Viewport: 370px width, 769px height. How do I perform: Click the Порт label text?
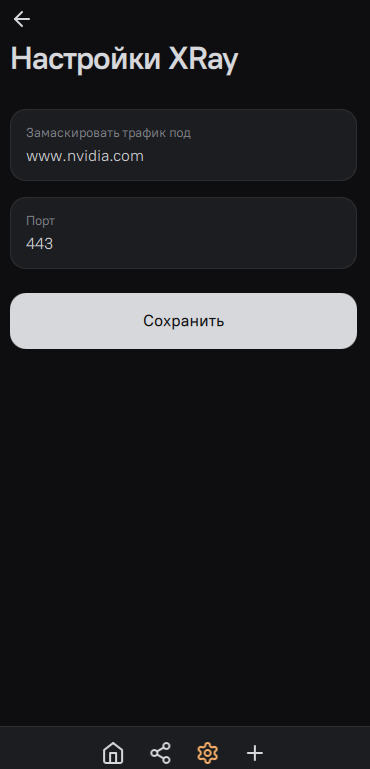coord(40,221)
